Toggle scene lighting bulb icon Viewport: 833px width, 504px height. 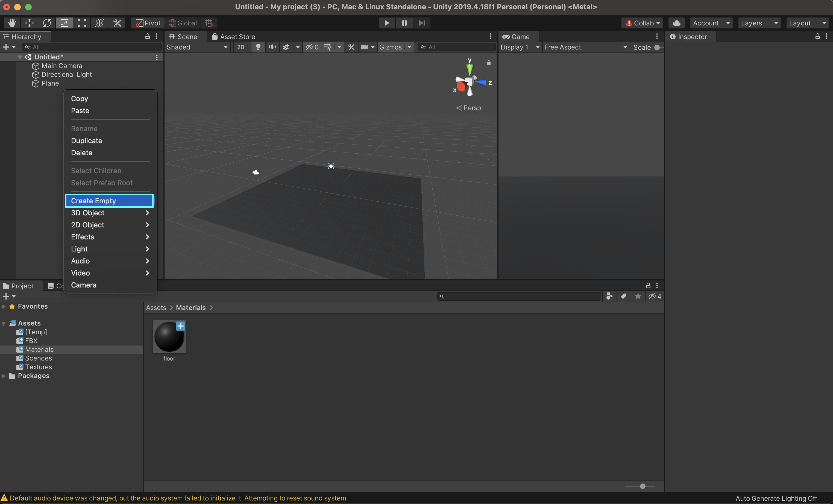(258, 47)
